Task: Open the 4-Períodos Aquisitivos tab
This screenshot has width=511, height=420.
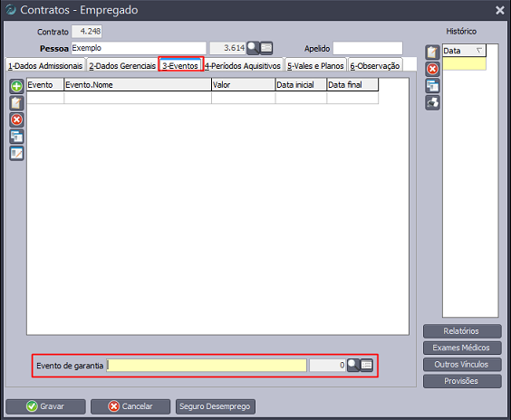Action: point(243,65)
